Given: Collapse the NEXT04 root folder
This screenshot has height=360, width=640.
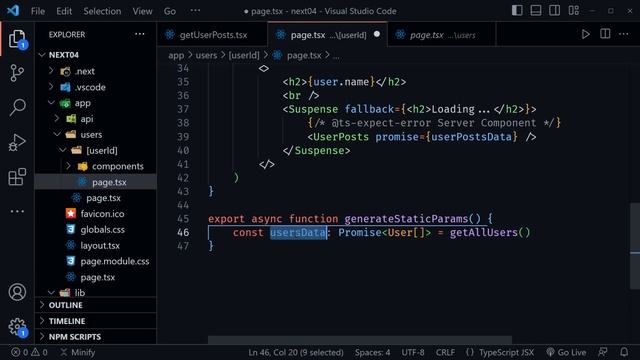Looking at the screenshot, I should coord(42,55).
